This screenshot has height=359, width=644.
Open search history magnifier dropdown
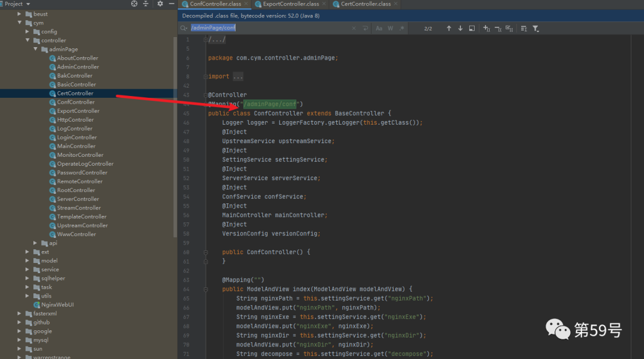coord(184,28)
